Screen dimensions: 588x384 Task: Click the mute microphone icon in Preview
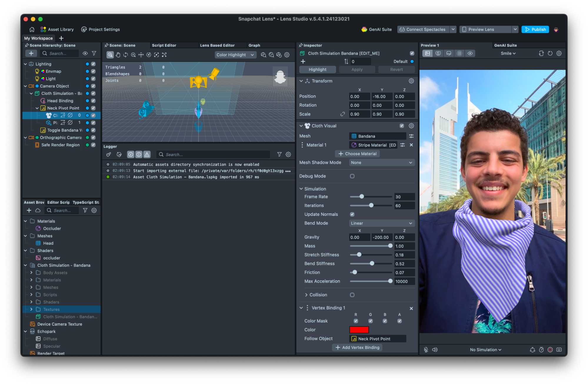[426, 350]
